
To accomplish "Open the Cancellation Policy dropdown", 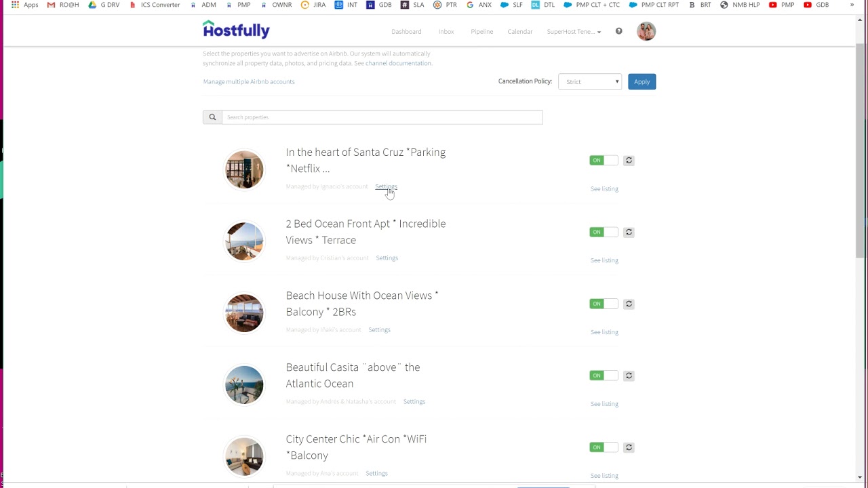I will (589, 82).
